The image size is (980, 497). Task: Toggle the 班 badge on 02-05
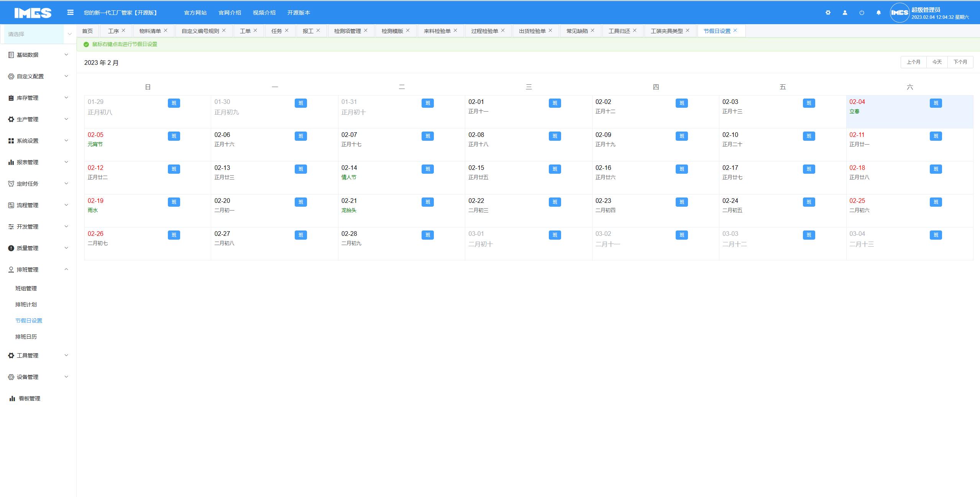(x=174, y=136)
